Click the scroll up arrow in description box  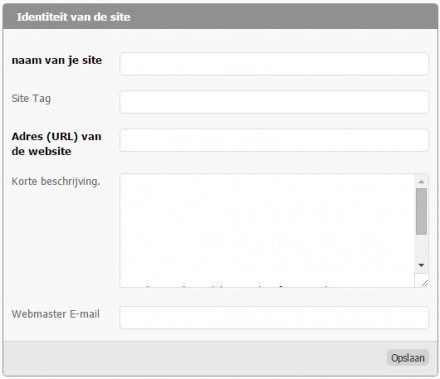pos(421,182)
